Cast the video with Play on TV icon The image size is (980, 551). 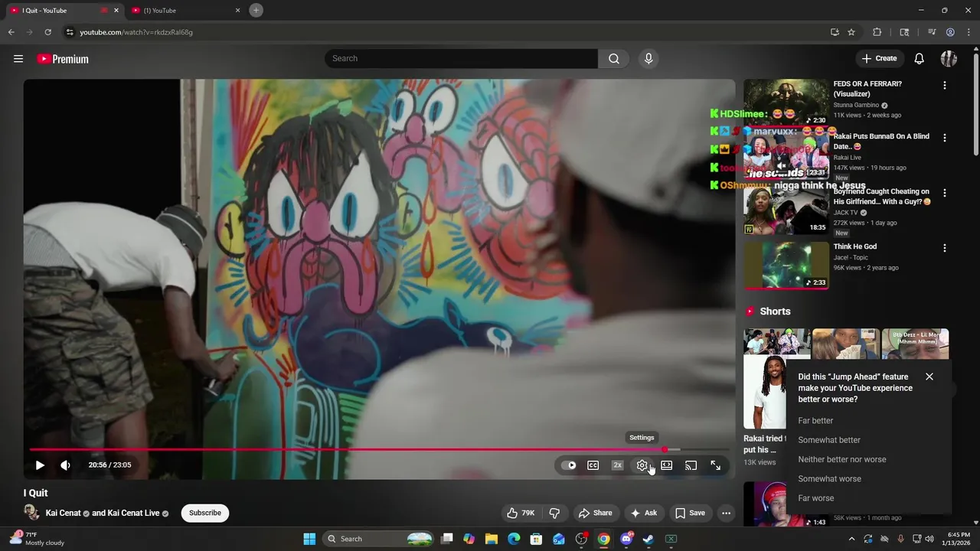coord(691,465)
